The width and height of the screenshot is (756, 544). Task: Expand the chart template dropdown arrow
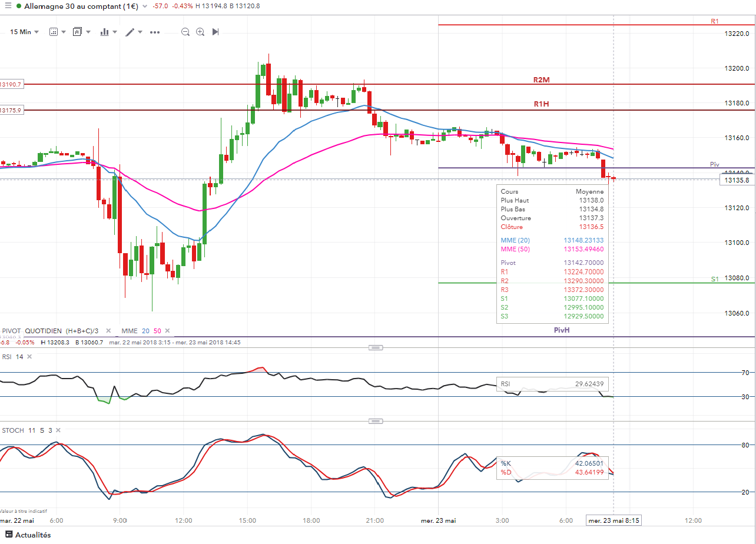click(88, 32)
